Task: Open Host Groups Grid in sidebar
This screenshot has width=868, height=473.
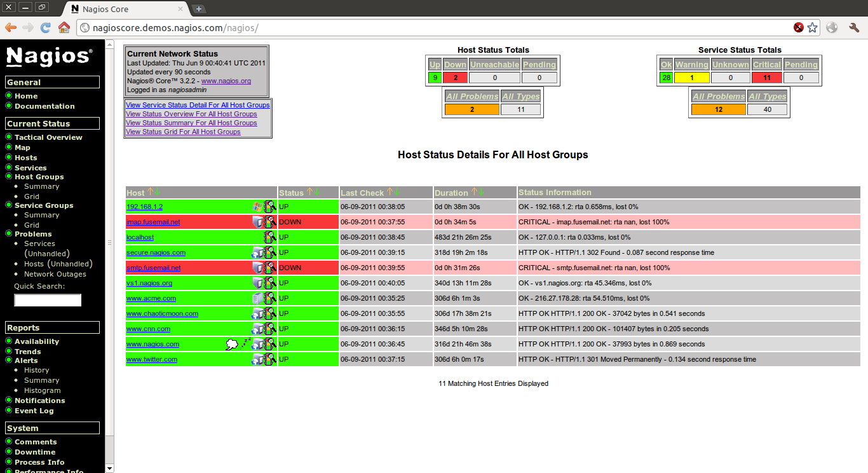Action: (x=32, y=196)
